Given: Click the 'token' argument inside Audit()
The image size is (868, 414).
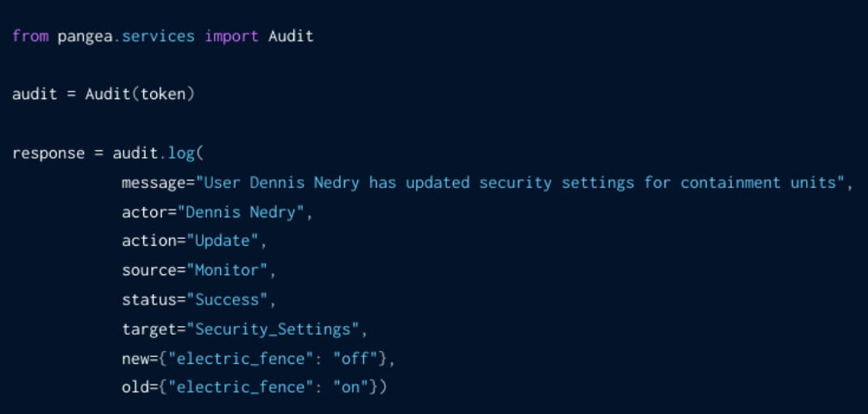Looking at the screenshot, I should pyautogui.click(x=162, y=95).
